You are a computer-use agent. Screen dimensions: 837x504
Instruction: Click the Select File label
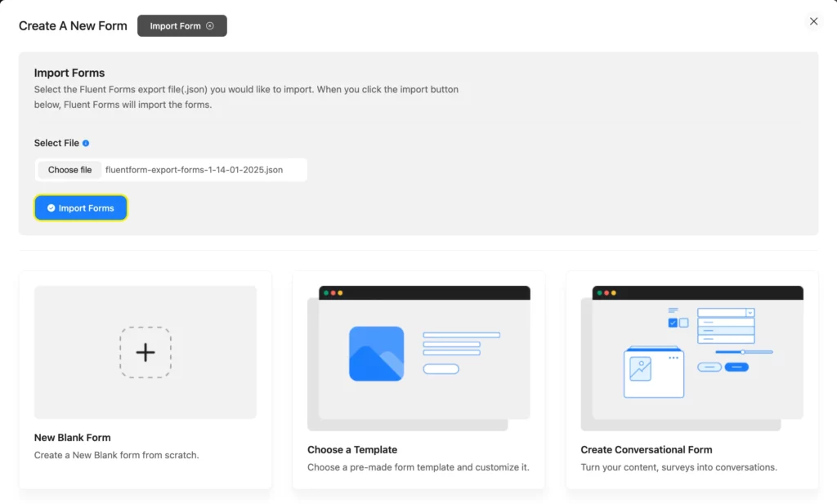click(x=56, y=143)
